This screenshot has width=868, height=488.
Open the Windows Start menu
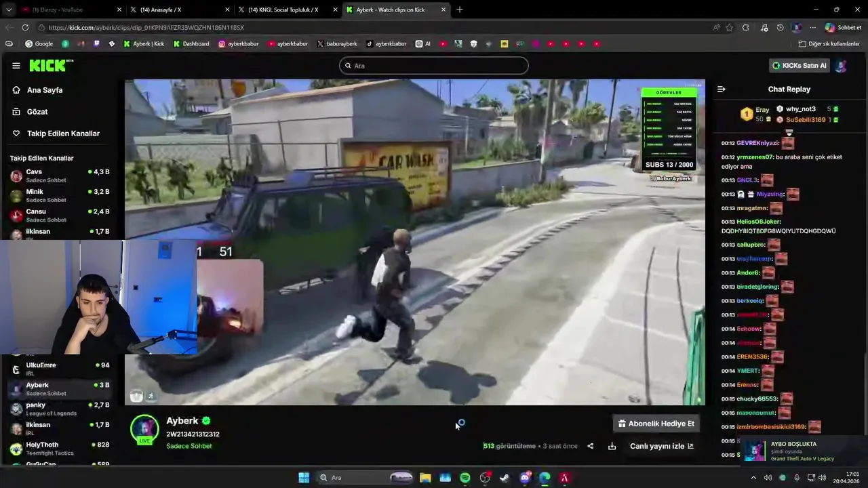coord(304,478)
